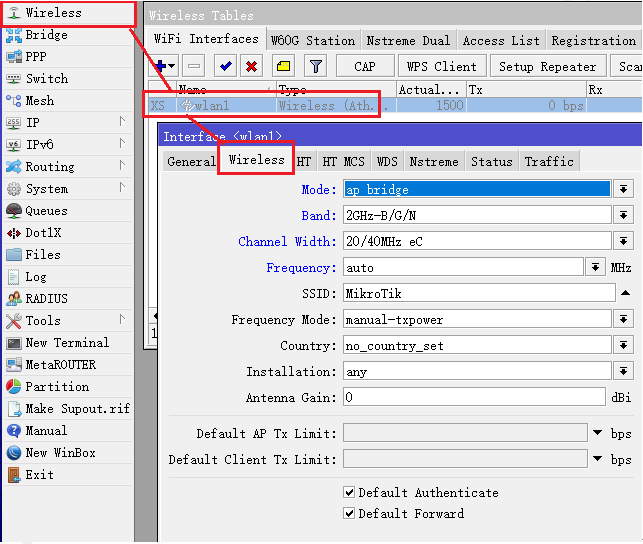Image resolution: width=643 pixels, height=544 pixels.
Task: Open New Terminal from the sidebar
Action: (x=66, y=343)
